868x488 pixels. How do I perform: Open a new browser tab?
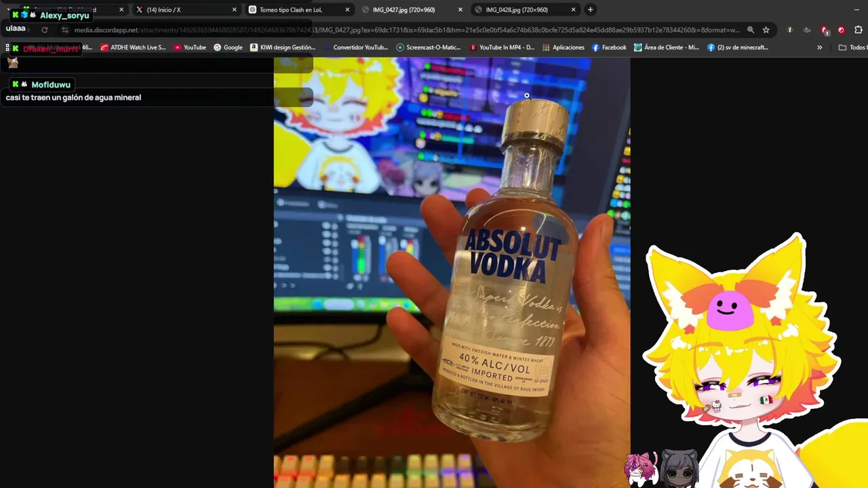pyautogui.click(x=590, y=9)
